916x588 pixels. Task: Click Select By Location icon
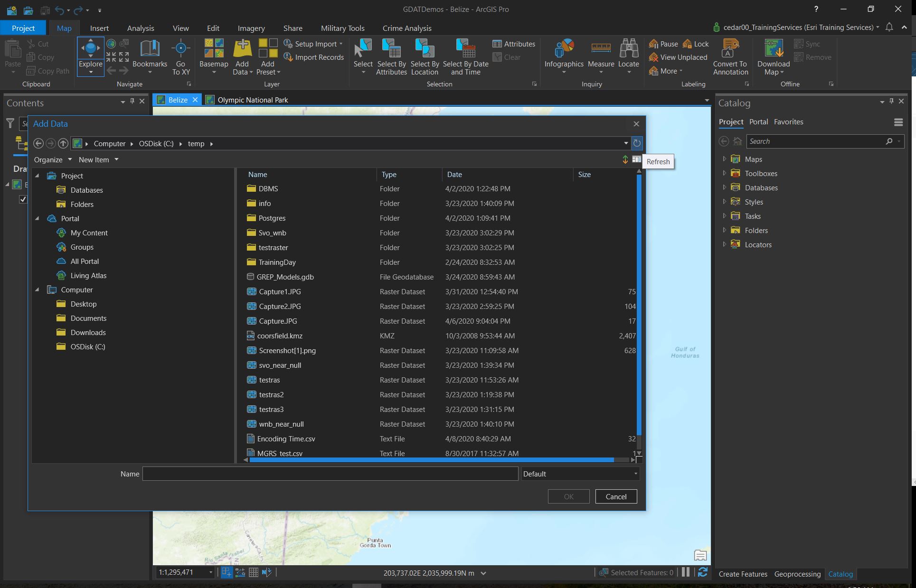click(424, 48)
